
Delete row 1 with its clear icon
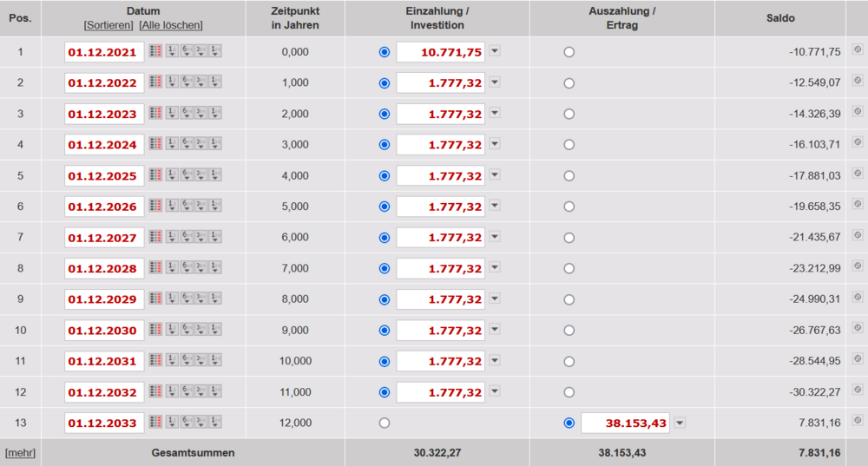[858, 51]
